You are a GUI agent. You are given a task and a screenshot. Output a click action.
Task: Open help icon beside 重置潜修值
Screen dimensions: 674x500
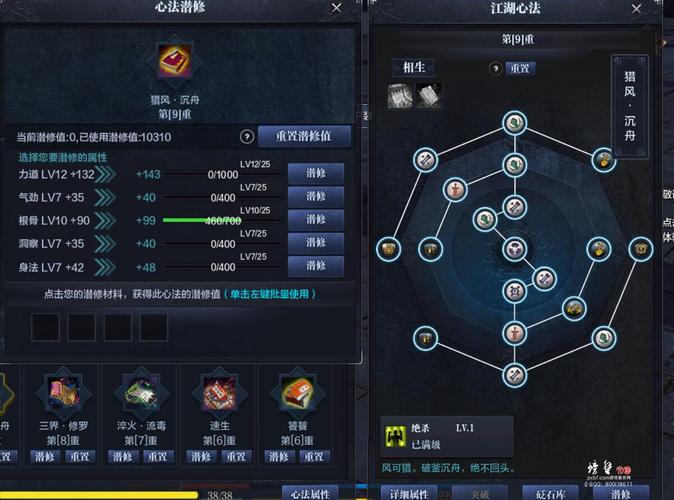247,137
